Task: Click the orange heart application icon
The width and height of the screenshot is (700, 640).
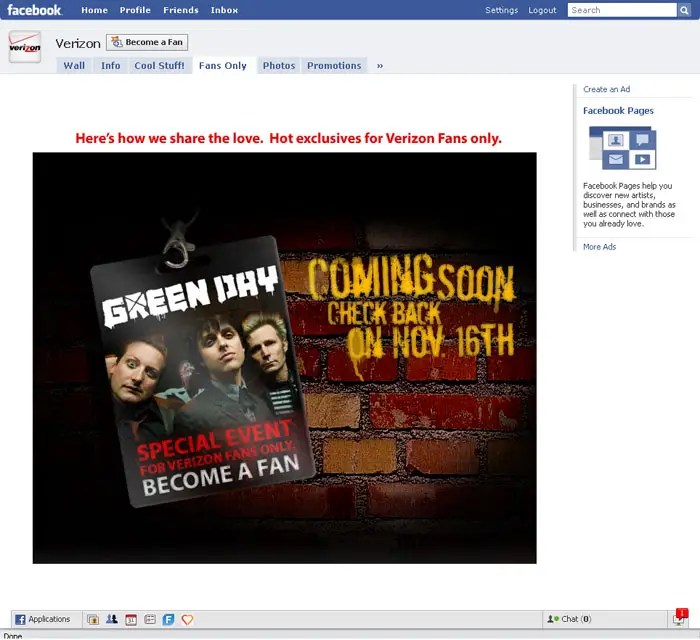Action: [x=188, y=619]
